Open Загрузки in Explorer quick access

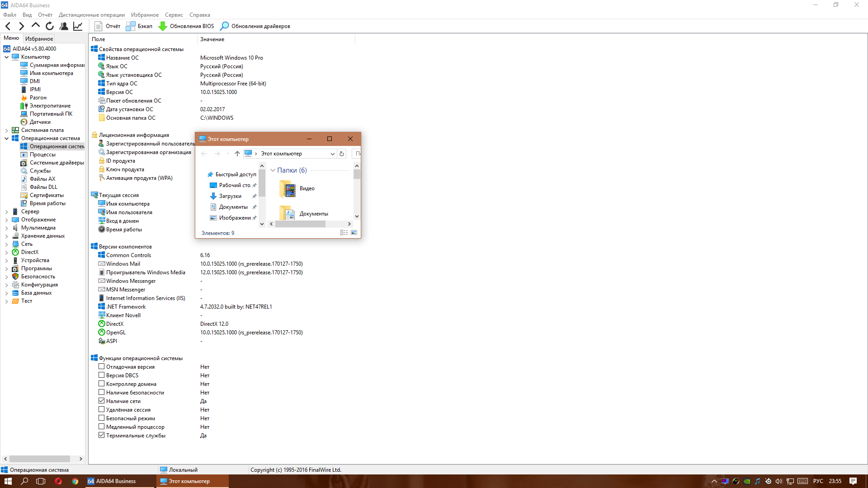coord(230,197)
